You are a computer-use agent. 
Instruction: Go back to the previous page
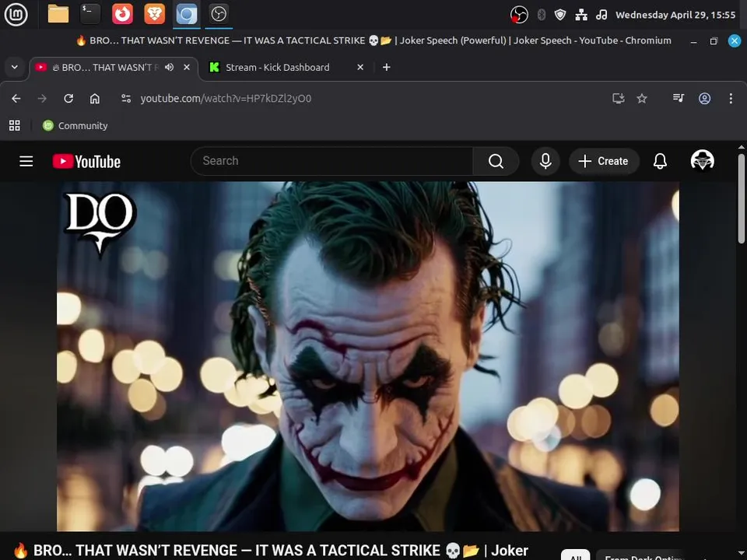(16, 99)
